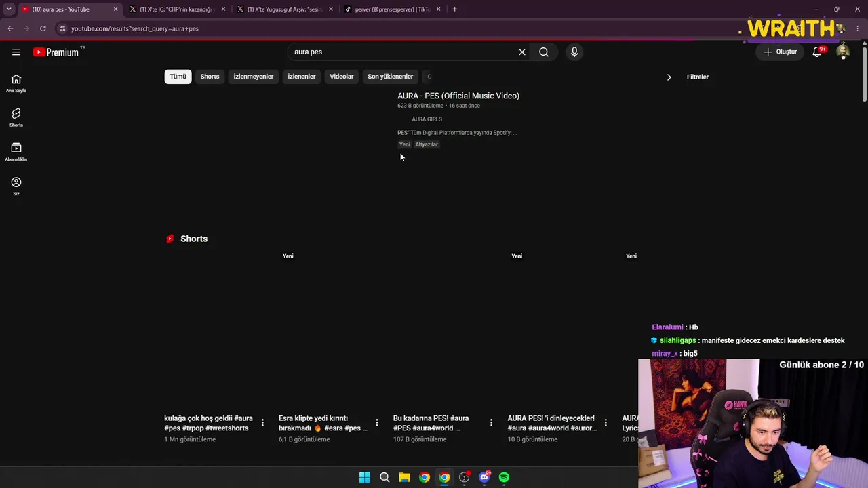
Task: Open Ana Sayfa in the sidebar
Action: 16,83
